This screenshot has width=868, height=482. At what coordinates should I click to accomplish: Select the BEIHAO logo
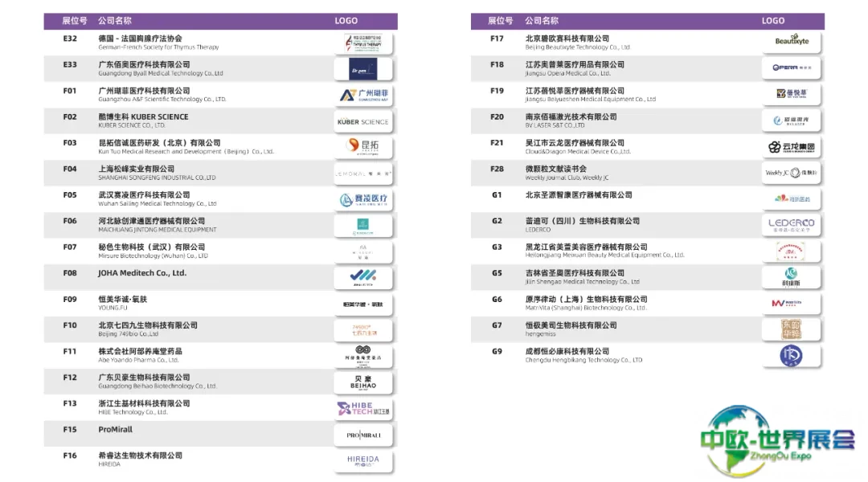pos(363,382)
